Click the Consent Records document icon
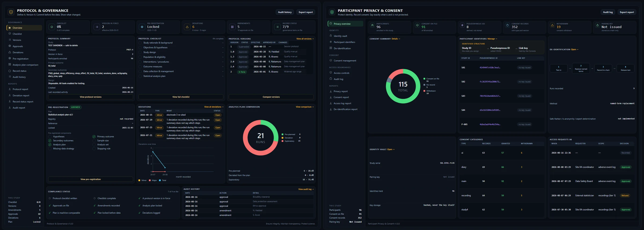 point(507,25)
